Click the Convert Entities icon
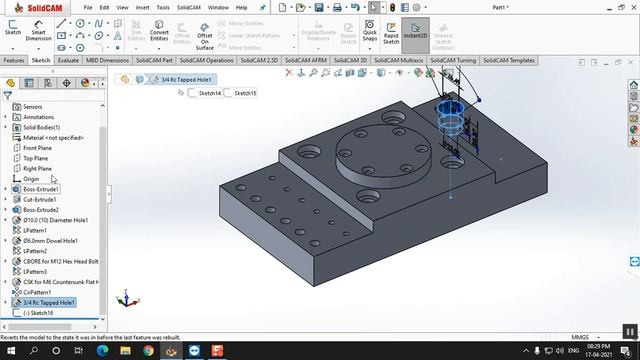Viewport: 640px width, 360px height. pyautogui.click(x=159, y=31)
